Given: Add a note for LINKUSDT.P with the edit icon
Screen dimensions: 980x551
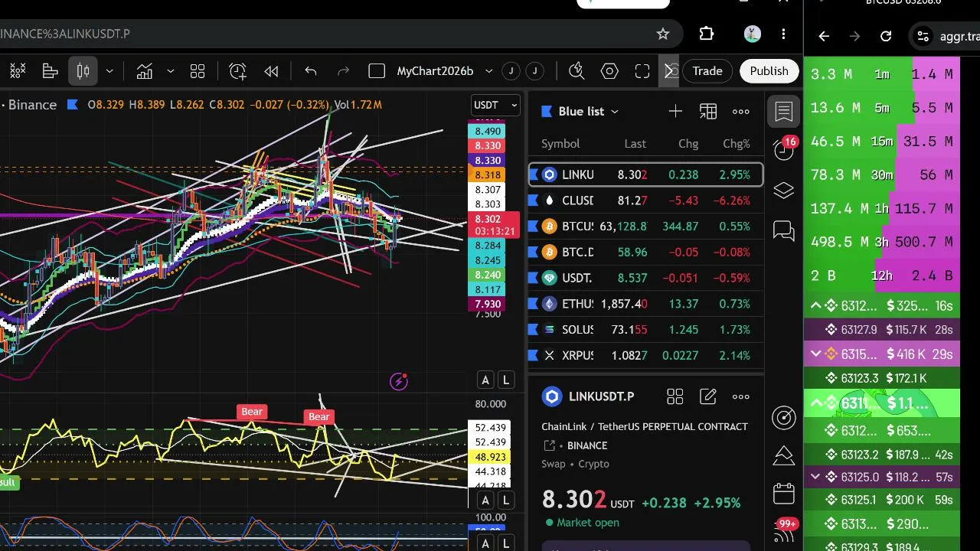Looking at the screenshot, I should click(708, 396).
